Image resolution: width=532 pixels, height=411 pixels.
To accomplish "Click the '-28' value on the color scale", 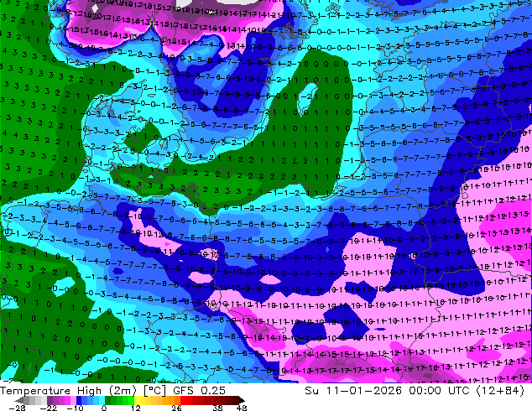I will click(x=17, y=408).
